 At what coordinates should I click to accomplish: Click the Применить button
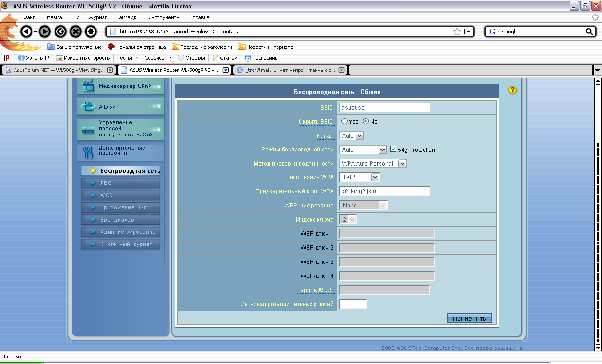[x=469, y=318]
